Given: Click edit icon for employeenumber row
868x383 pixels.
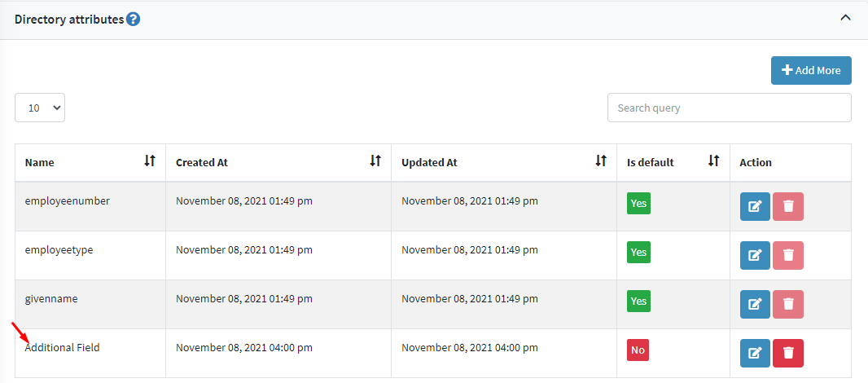Looking at the screenshot, I should click(755, 206).
